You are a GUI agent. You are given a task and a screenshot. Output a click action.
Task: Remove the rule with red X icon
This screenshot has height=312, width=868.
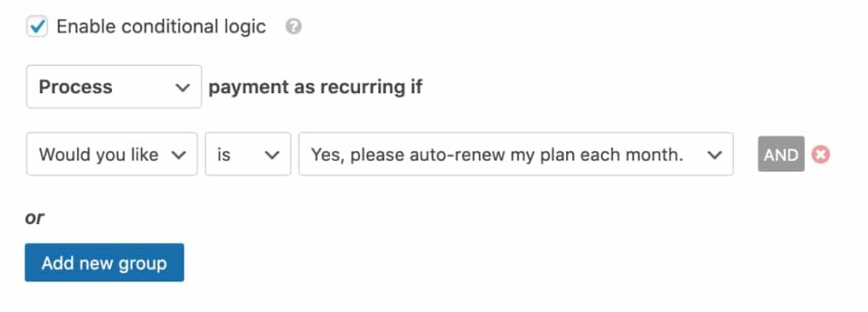pos(821,154)
